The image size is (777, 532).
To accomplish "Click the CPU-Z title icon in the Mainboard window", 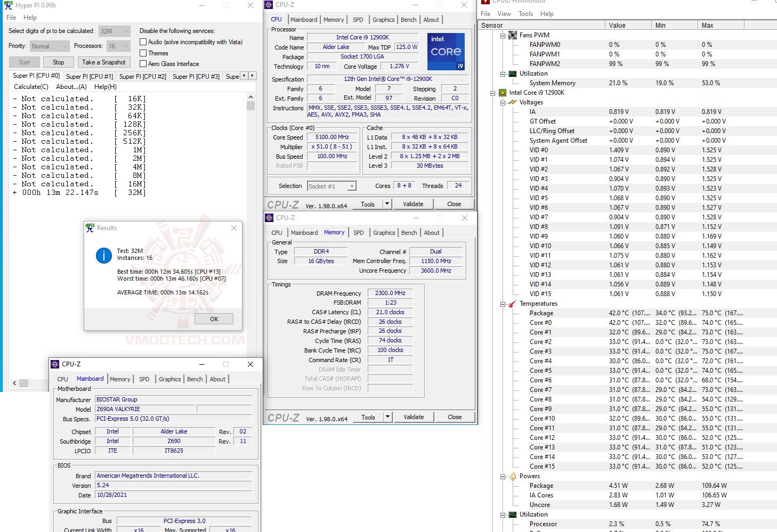I will coord(55,364).
